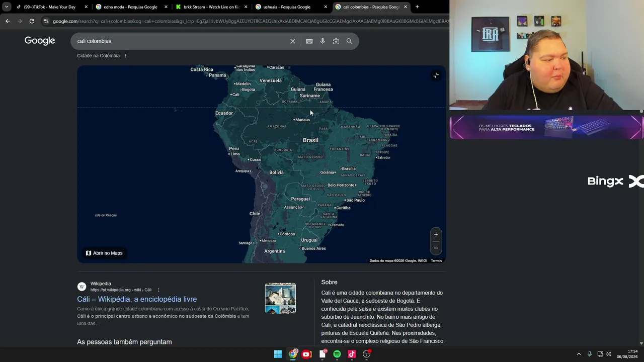Screen dimensions: 644x362
Task: Click the pt.wikipedia.org result URL
Action: (121, 290)
